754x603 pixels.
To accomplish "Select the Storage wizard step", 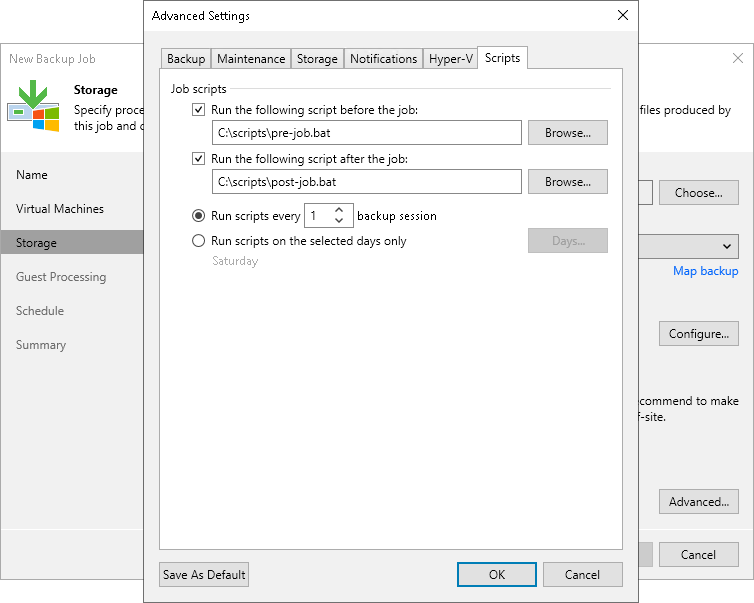I will 72,242.
